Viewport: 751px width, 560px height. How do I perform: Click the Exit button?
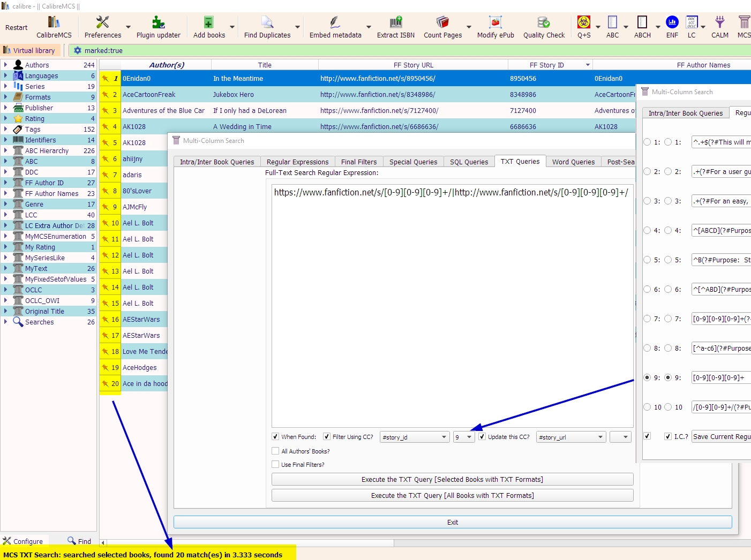click(453, 522)
